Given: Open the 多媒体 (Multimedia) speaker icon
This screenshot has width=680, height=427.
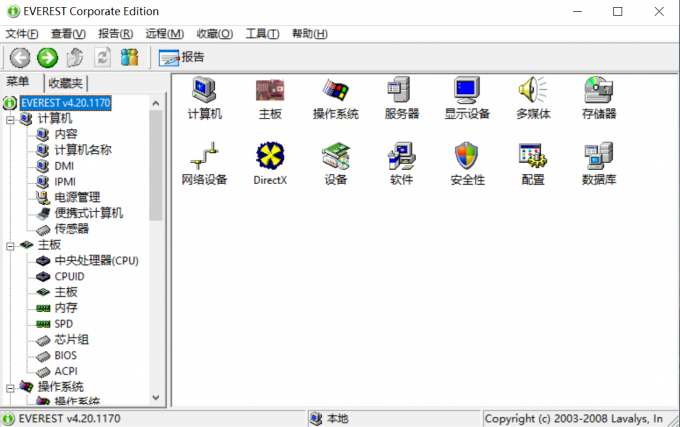Looking at the screenshot, I should click(533, 91).
